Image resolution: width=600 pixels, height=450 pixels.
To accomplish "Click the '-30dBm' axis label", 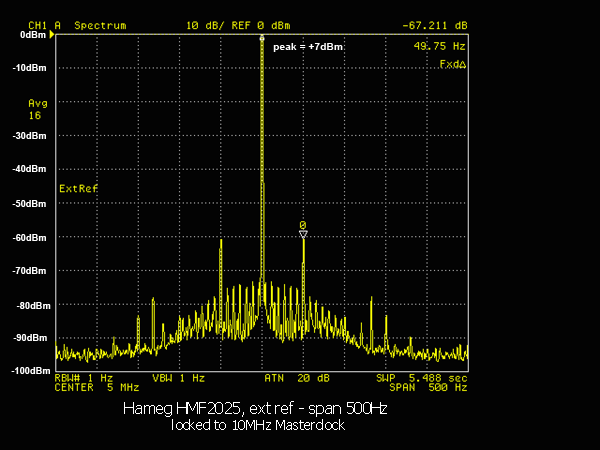I will (29, 136).
